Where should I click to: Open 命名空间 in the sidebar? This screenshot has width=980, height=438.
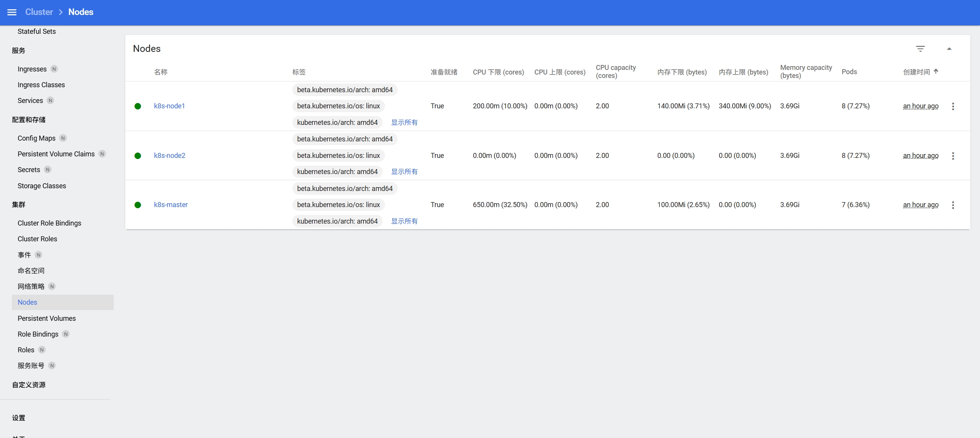31,271
